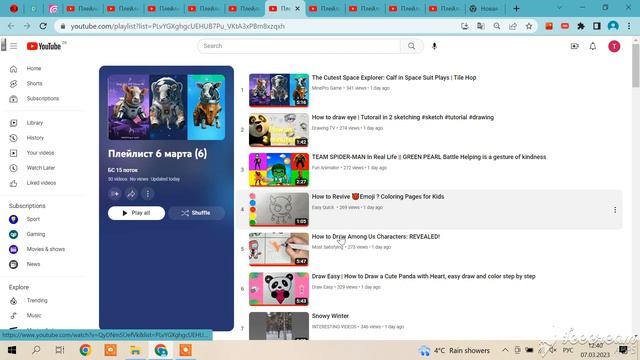640x360 pixels.
Task: Bookmark this page with star icon
Action: [x=529, y=26]
